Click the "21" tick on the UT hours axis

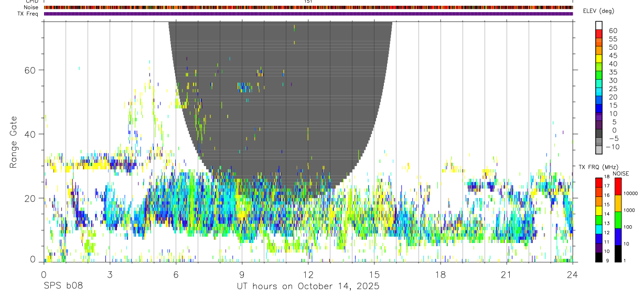point(507,274)
